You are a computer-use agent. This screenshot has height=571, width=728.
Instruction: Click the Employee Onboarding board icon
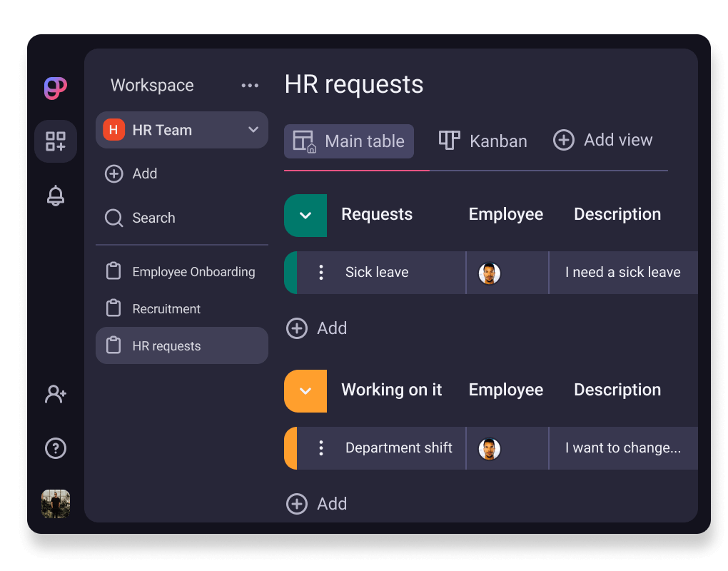pos(114,271)
